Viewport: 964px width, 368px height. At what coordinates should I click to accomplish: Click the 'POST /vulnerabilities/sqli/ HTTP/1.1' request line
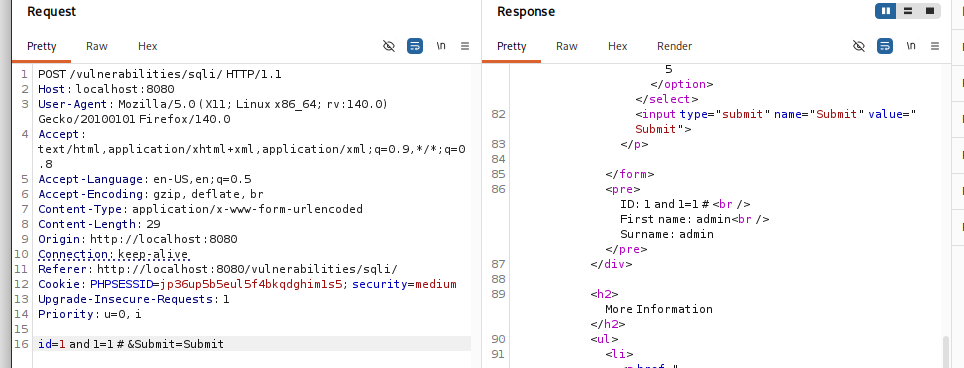point(160,74)
